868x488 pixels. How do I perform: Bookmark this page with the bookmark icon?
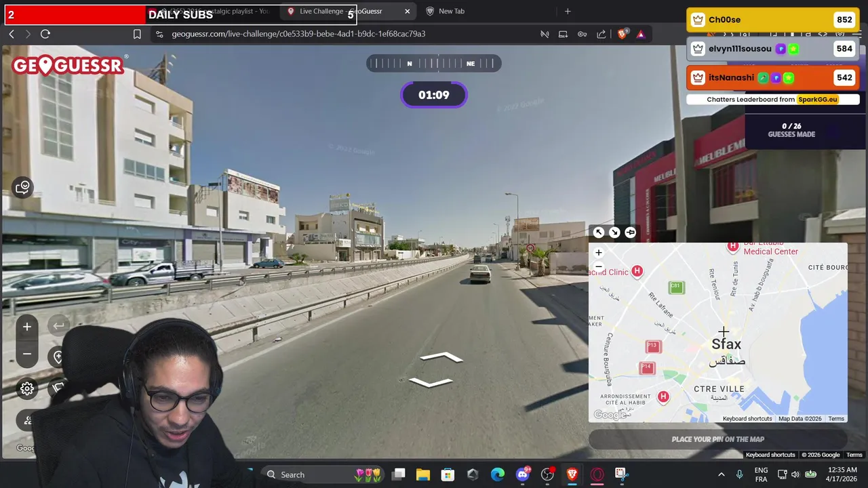click(137, 34)
